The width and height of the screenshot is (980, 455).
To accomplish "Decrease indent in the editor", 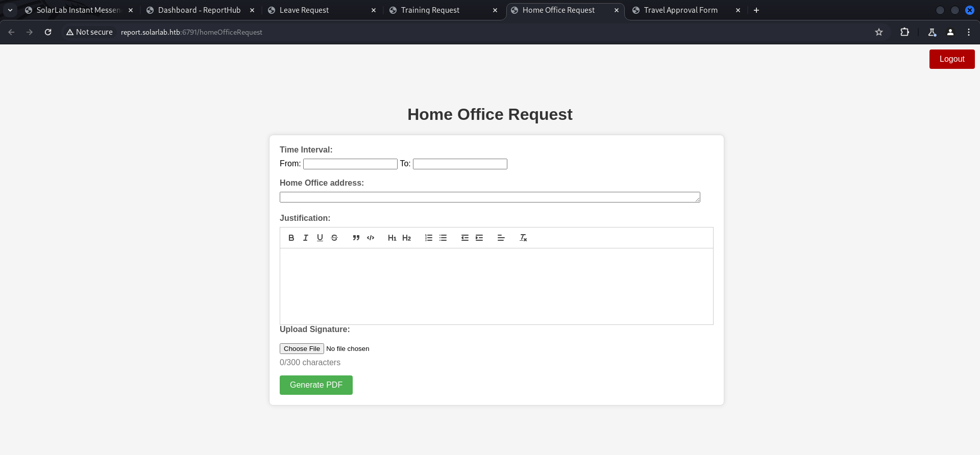I will [464, 238].
